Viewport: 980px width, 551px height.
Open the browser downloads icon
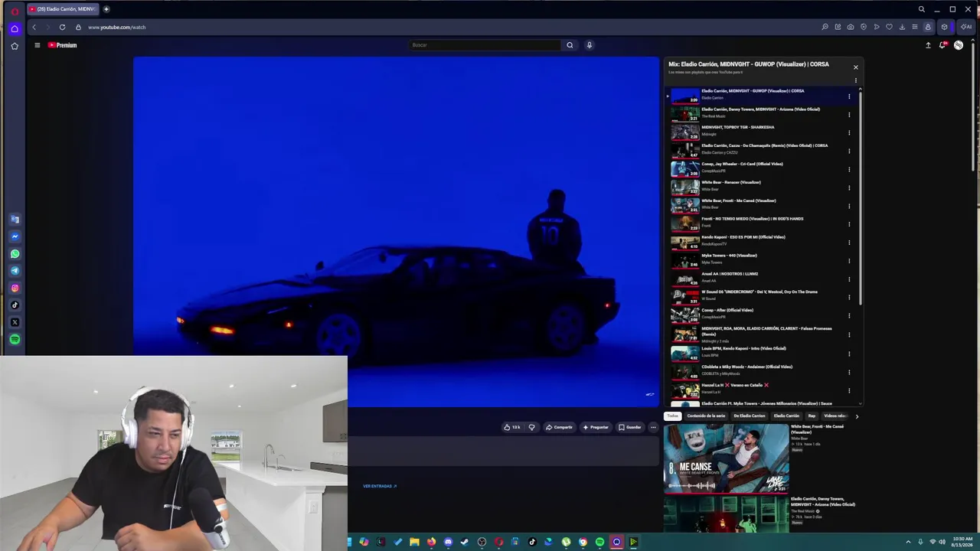[902, 27]
